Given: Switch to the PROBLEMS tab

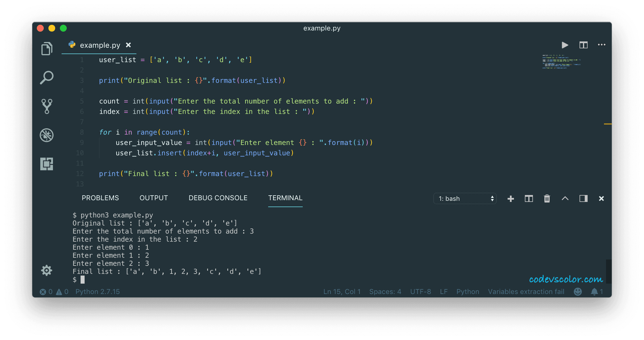Looking at the screenshot, I should coord(100,198).
